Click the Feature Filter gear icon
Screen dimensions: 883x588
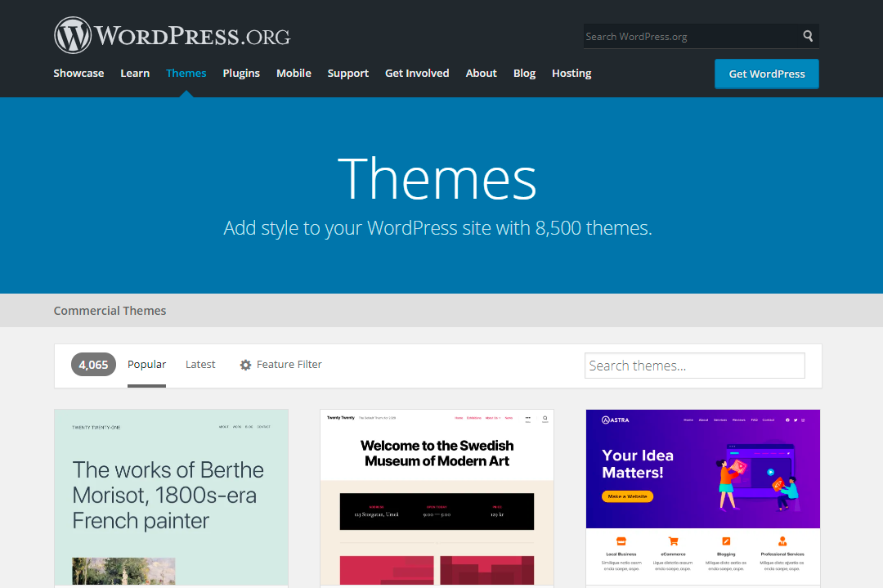click(245, 365)
